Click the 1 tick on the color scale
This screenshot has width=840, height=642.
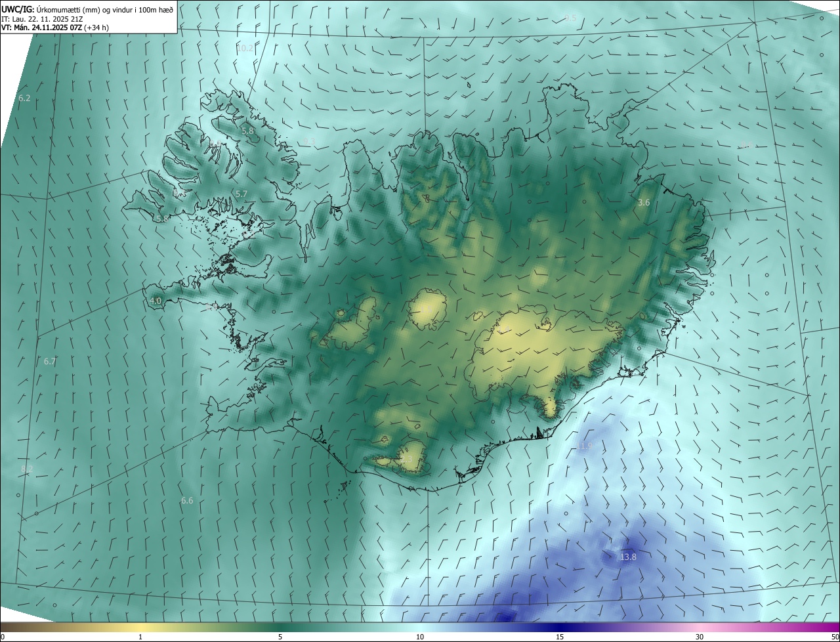coord(140,637)
